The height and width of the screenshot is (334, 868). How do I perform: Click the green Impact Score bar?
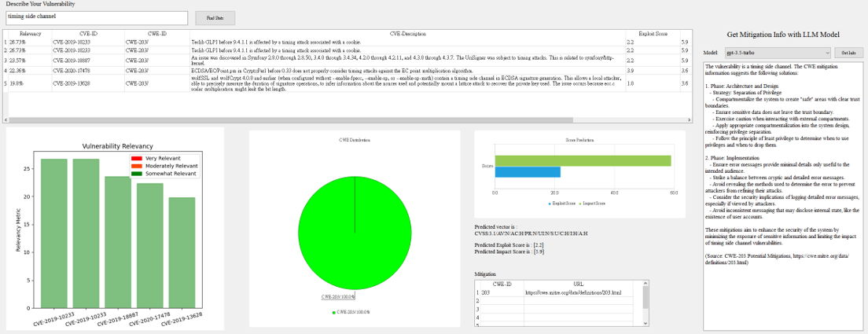583,160
